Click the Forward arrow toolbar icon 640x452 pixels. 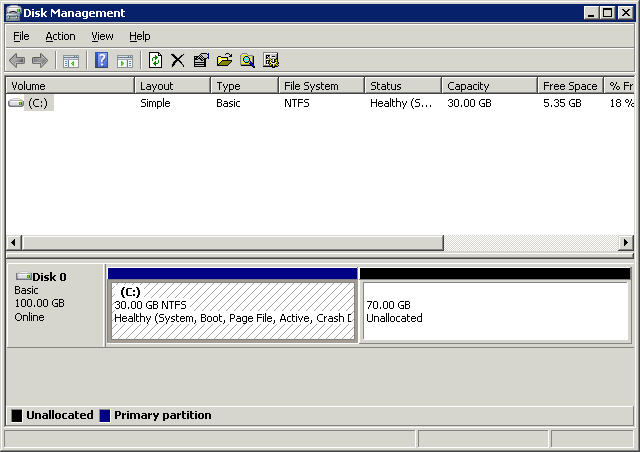pos(40,61)
